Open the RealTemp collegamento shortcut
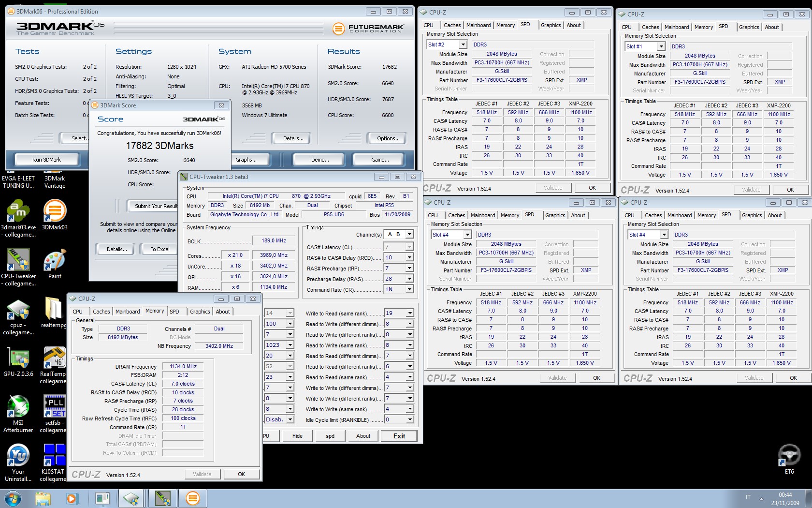Screen dimensions: 812x508 click(53, 365)
